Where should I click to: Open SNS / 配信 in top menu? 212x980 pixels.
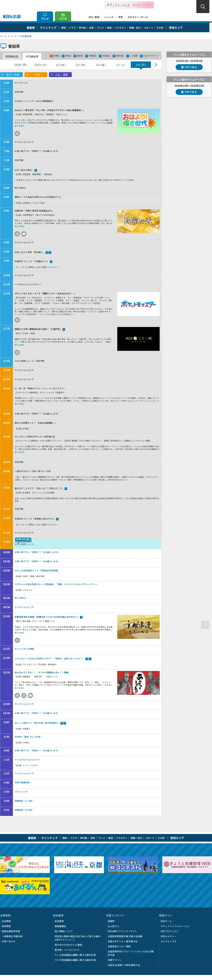[x=94, y=17]
